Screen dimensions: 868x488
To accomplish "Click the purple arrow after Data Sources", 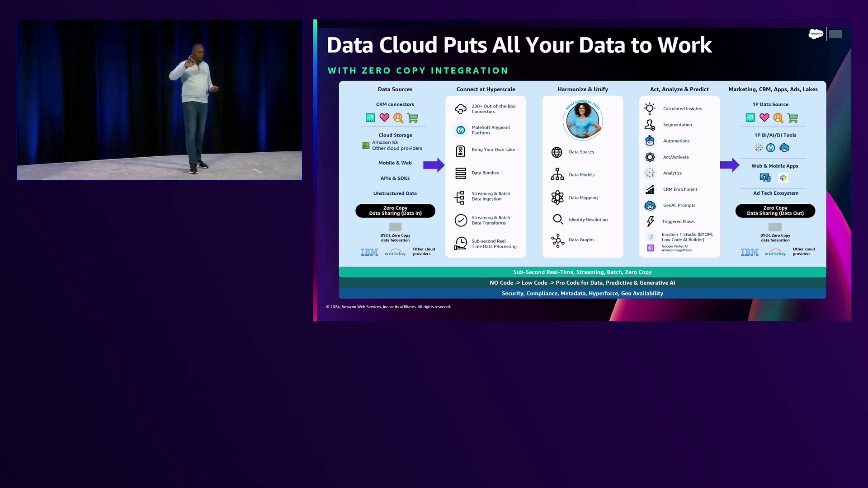I will click(434, 165).
